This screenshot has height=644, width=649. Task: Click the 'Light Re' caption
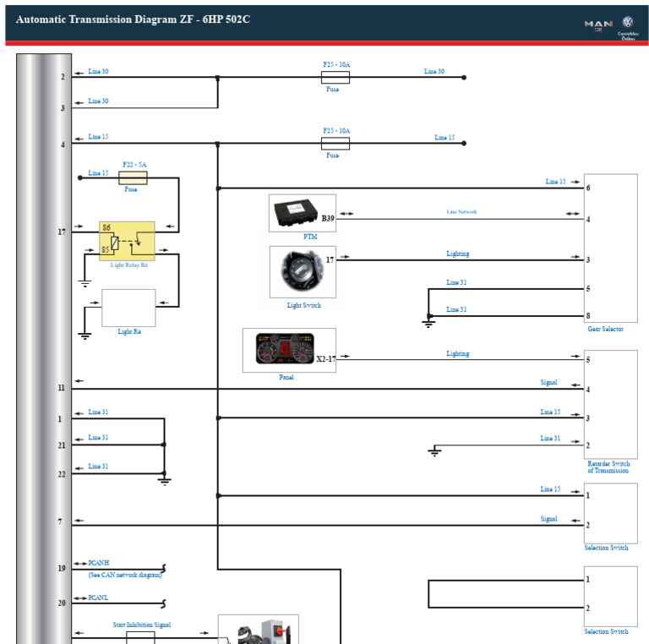pyautogui.click(x=129, y=331)
